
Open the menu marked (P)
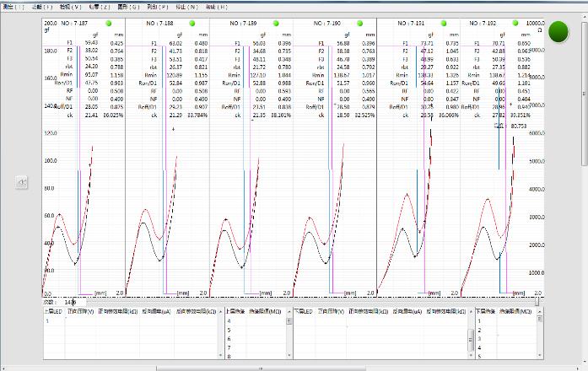click(x=159, y=6)
